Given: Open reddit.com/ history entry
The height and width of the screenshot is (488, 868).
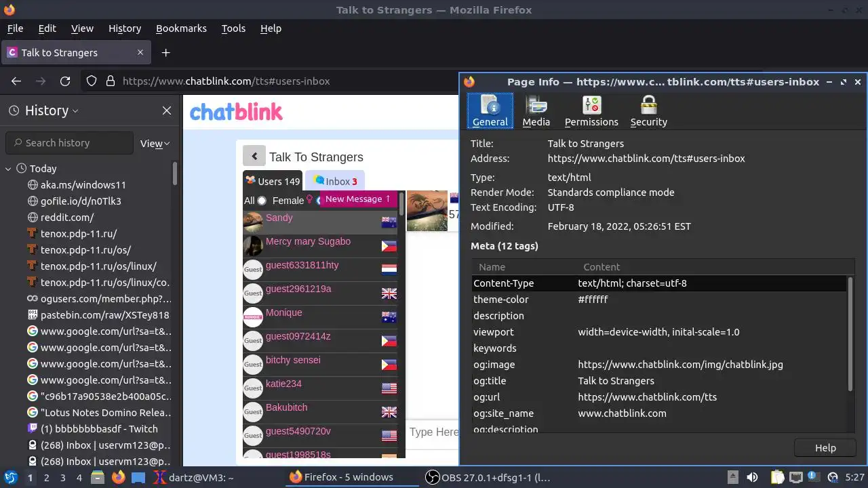Looking at the screenshot, I should coord(67,218).
